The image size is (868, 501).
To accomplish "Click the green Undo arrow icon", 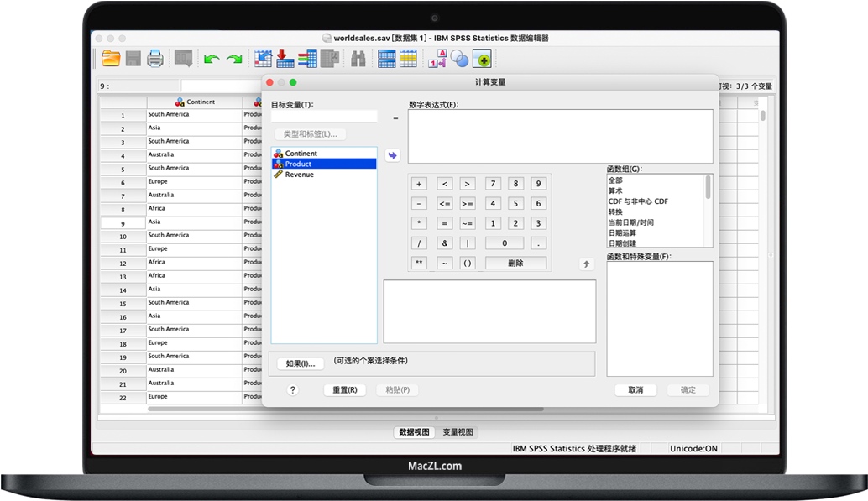I will 212,59.
